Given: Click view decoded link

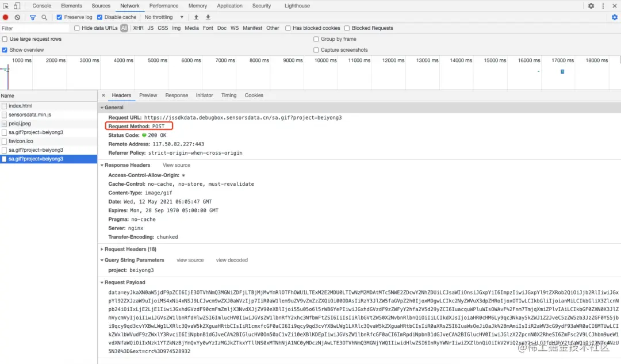Looking at the screenshot, I should coord(232,260).
